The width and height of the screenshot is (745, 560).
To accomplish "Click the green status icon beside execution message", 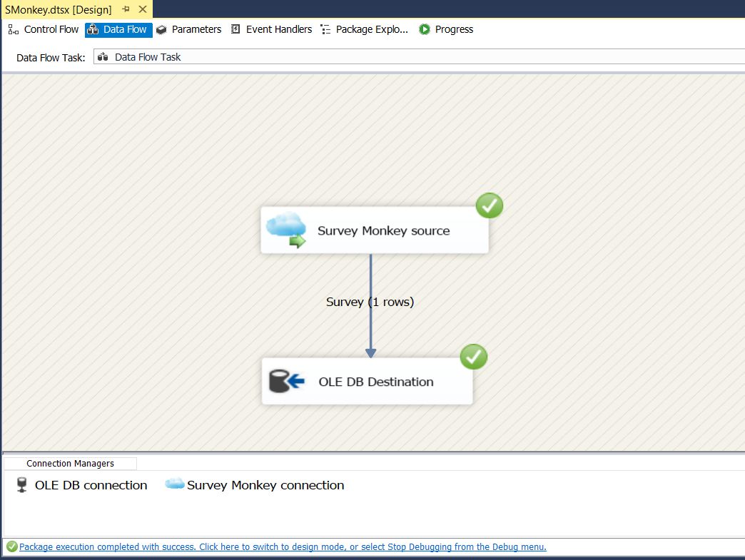I will tap(12, 546).
